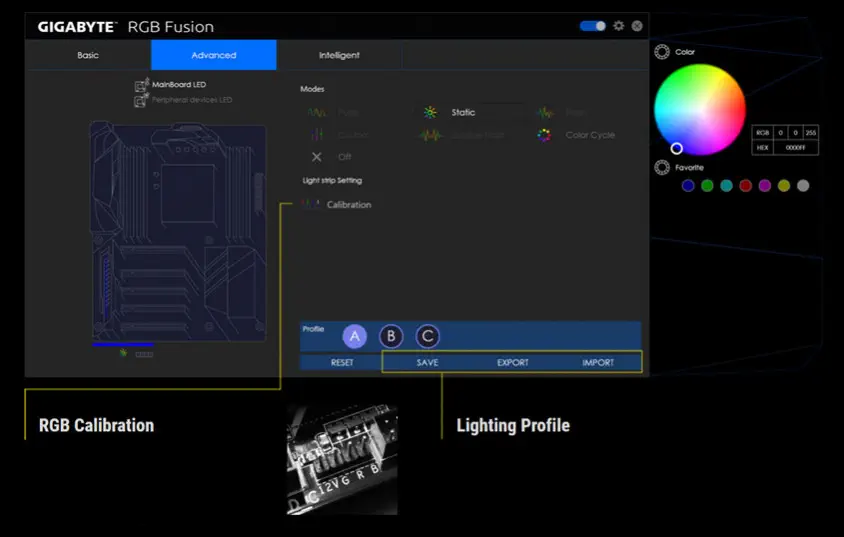Image resolution: width=844 pixels, height=537 pixels.
Task: Open Calibration light strip setting icon
Action: (311, 204)
